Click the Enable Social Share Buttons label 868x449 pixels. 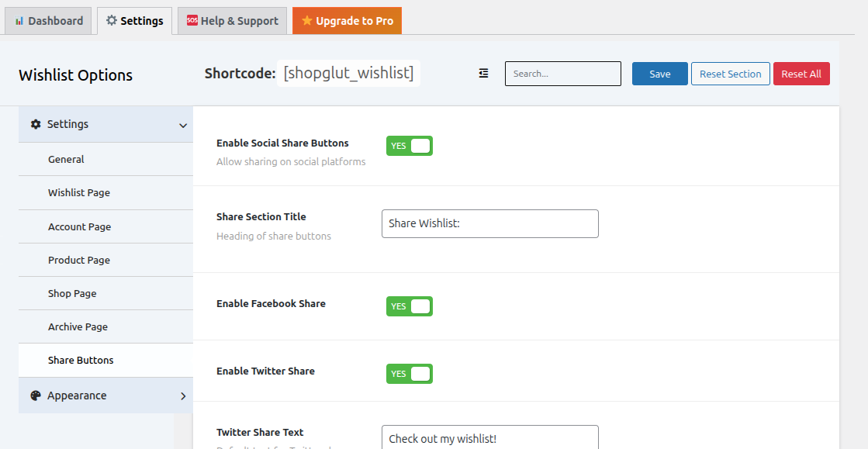(282, 143)
